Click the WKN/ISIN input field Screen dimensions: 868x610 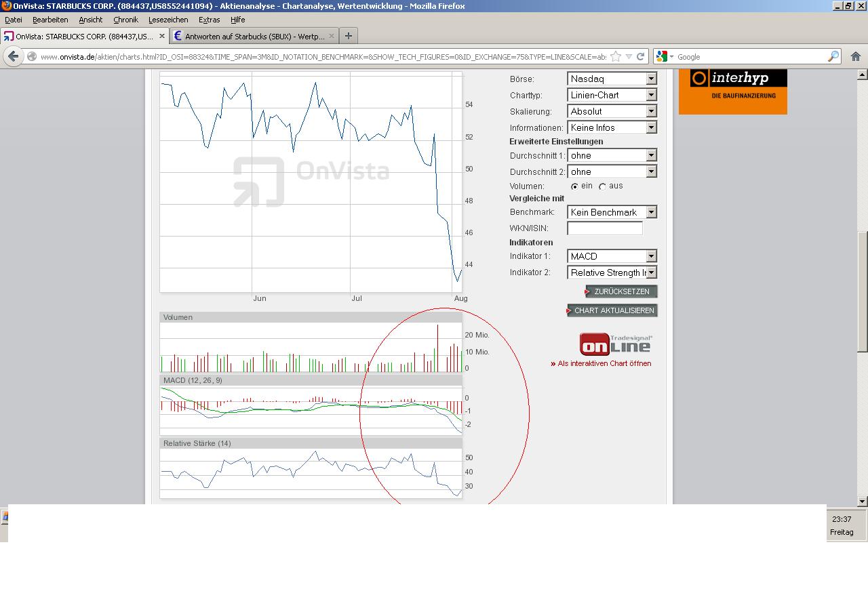[x=605, y=228]
